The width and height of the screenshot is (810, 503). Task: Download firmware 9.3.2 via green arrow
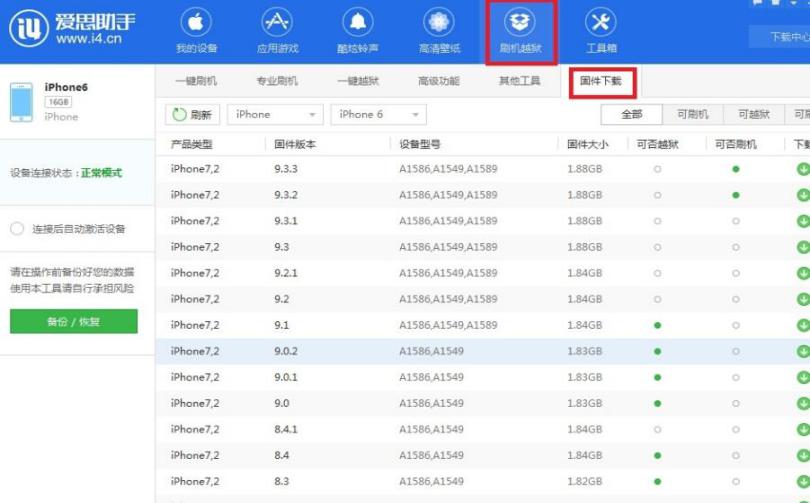pos(803,195)
